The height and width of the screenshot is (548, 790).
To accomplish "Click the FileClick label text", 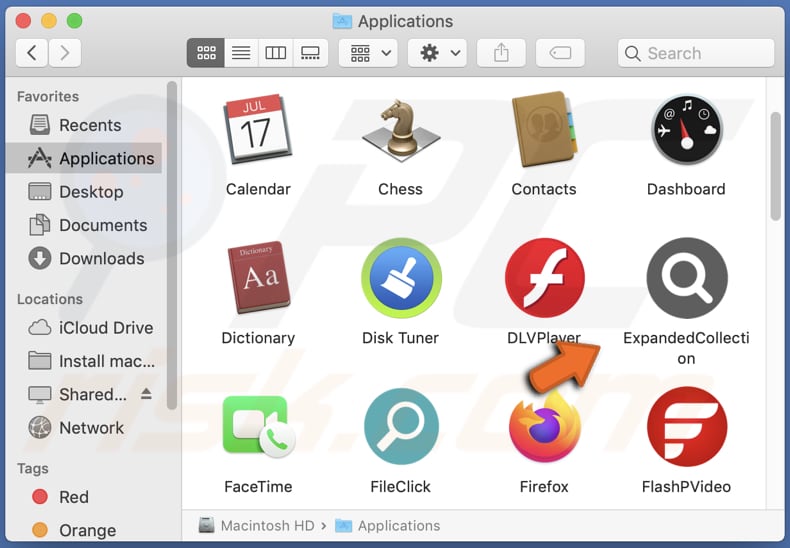I will click(401, 487).
